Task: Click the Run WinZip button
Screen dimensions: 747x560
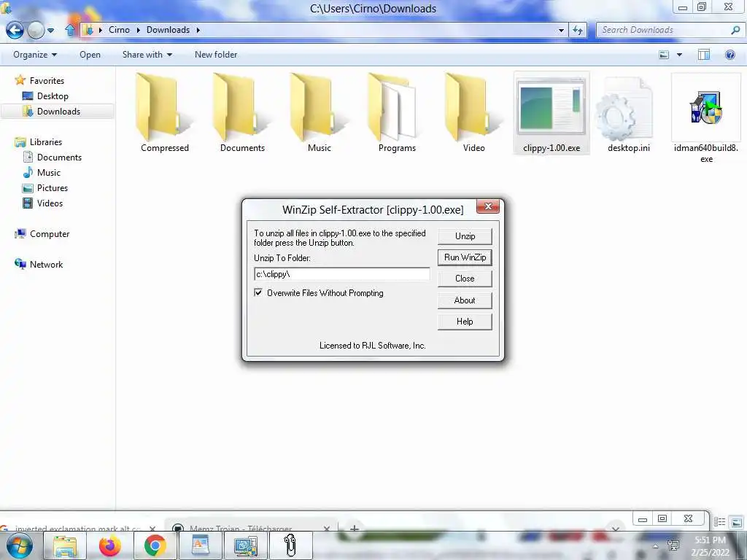Action: click(x=465, y=257)
